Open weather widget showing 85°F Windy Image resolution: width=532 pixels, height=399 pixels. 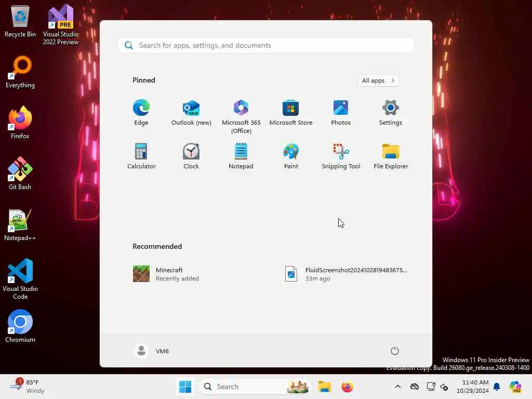click(27, 387)
